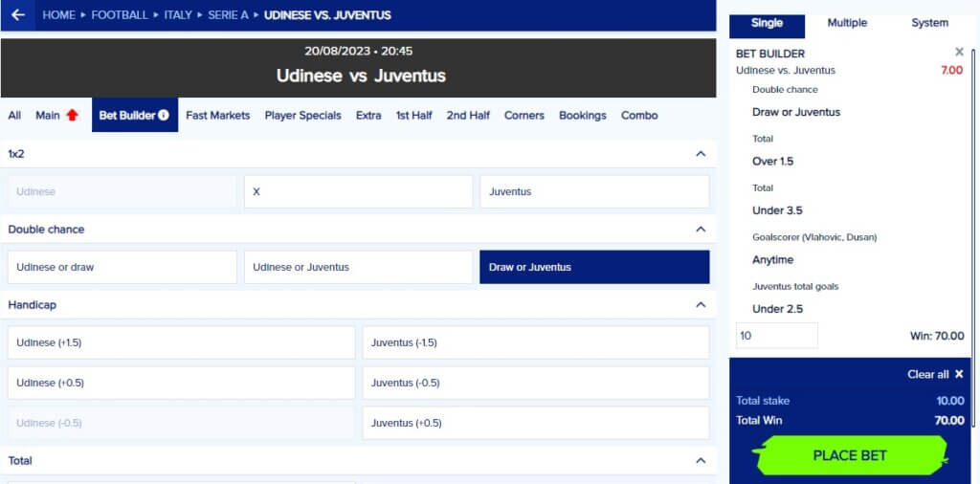980x484 pixels.
Task: Click 'Anytime' goalscorer selection
Action: tap(772, 260)
